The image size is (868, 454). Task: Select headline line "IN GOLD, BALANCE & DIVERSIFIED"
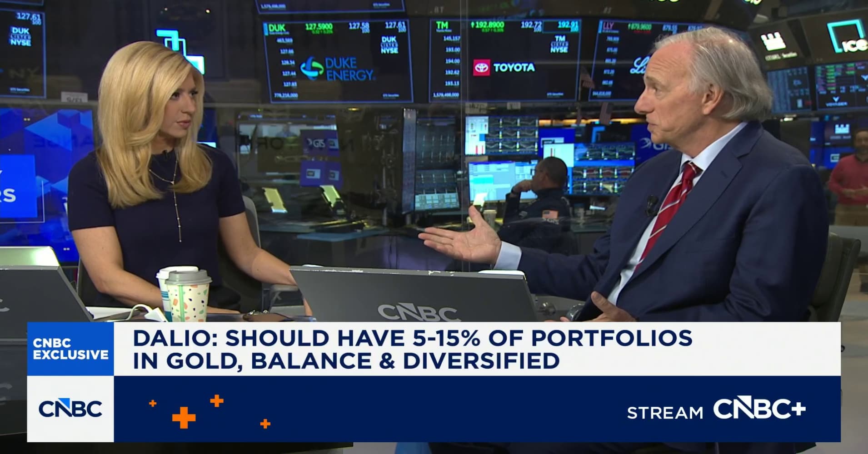pyautogui.click(x=346, y=361)
